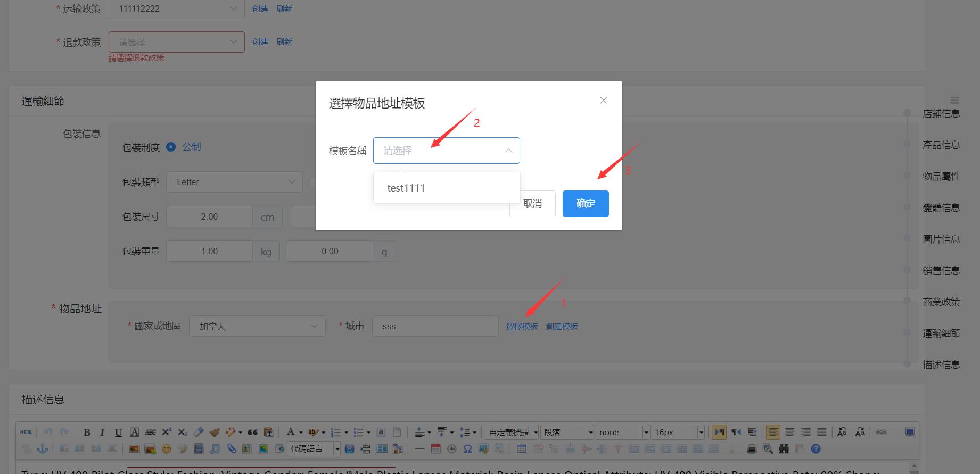The height and width of the screenshot is (474, 980).
Task: Click the blue help question mark icon
Action: click(x=816, y=449)
